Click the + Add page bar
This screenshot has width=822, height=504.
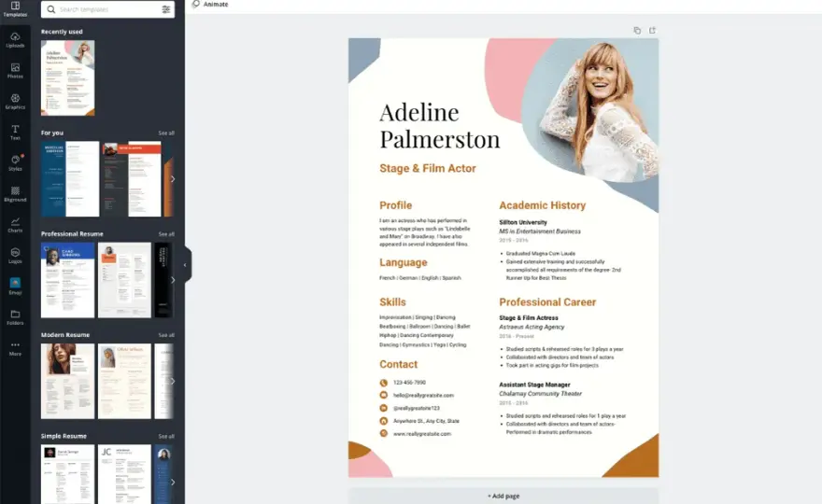click(x=503, y=496)
